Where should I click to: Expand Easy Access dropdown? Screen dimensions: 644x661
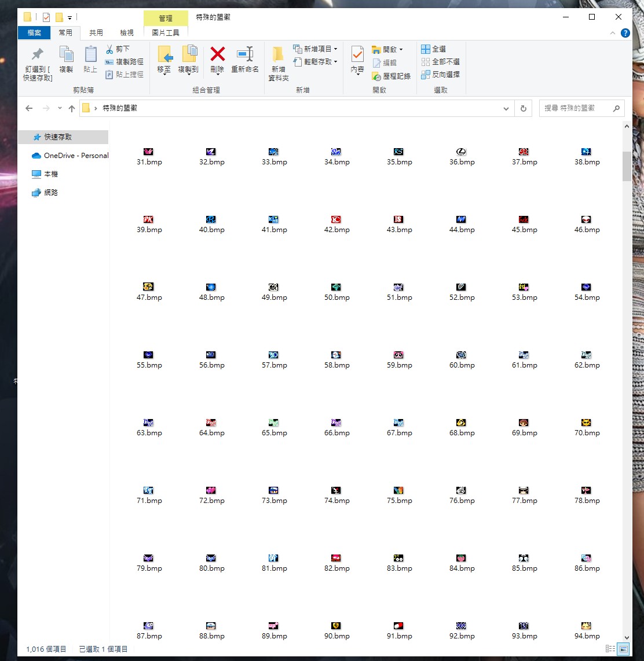pyautogui.click(x=336, y=62)
